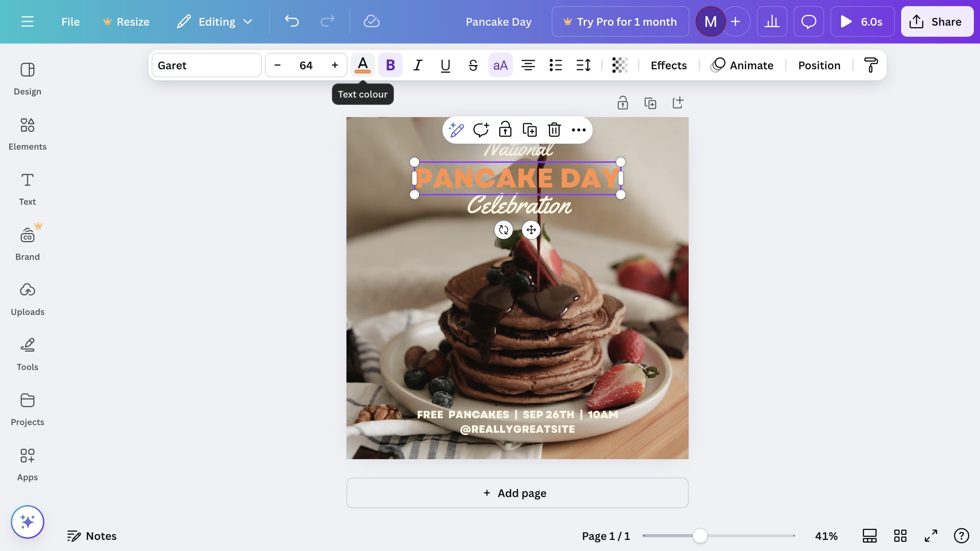Edit the Pancake Day design title

498,22
